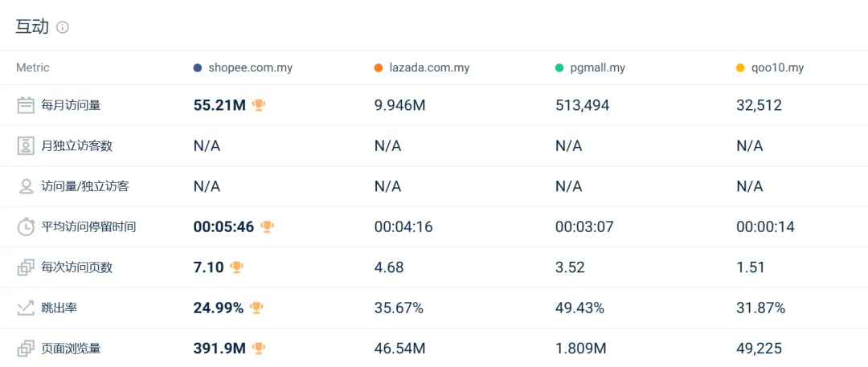Click the pages icon for 每次访问页数

[x=26, y=267]
